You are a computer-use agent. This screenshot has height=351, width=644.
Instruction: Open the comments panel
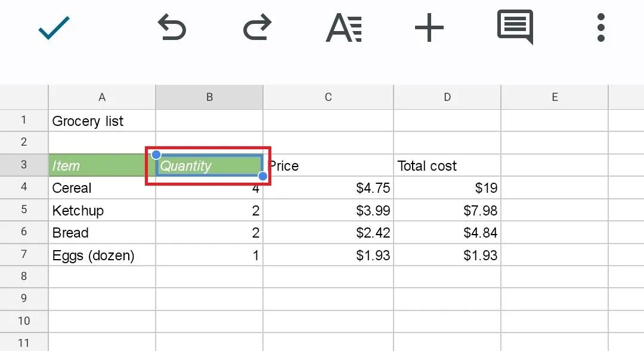pyautogui.click(x=514, y=27)
